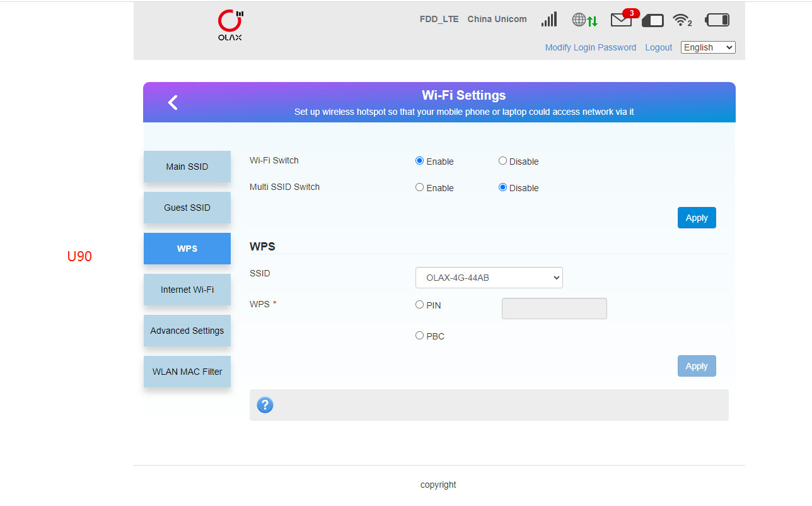Viewport: 812px width, 506px height.
Task: Click the SIM card status icon
Action: [652, 21]
